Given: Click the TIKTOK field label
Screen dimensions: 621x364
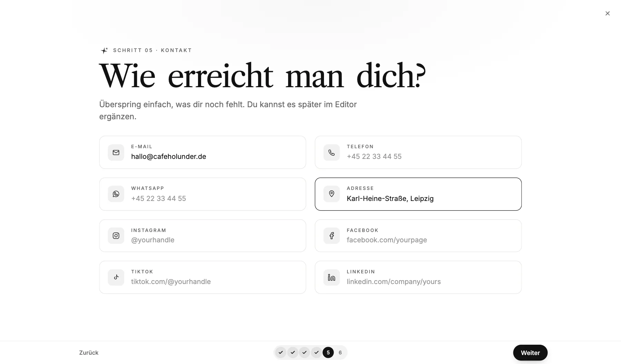Looking at the screenshot, I should (142, 272).
